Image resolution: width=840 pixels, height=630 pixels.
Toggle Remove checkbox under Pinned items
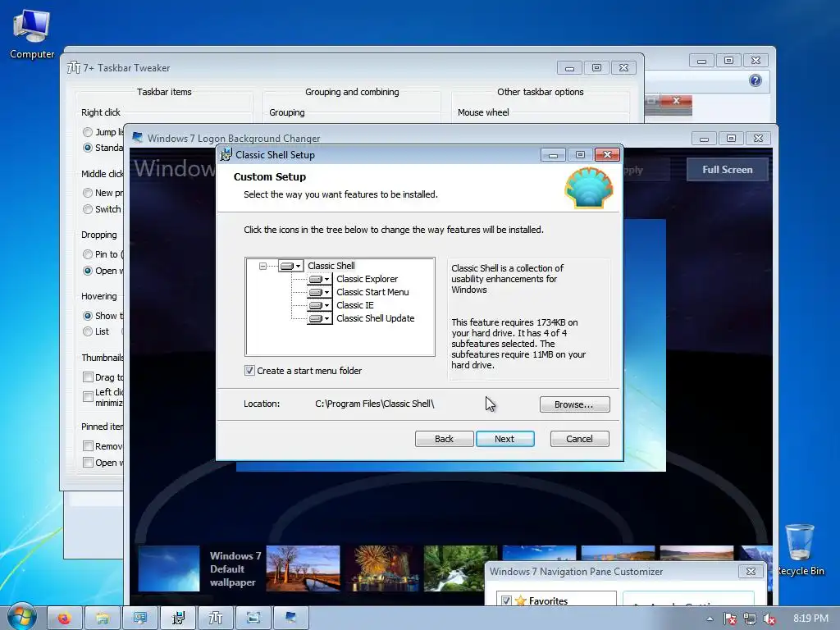point(88,445)
